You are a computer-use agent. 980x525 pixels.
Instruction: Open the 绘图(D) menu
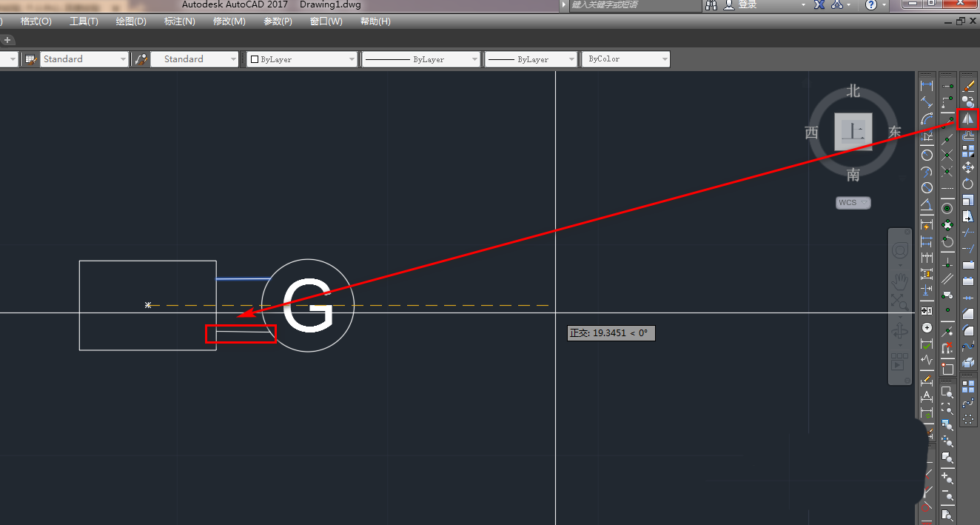point(131,21)
